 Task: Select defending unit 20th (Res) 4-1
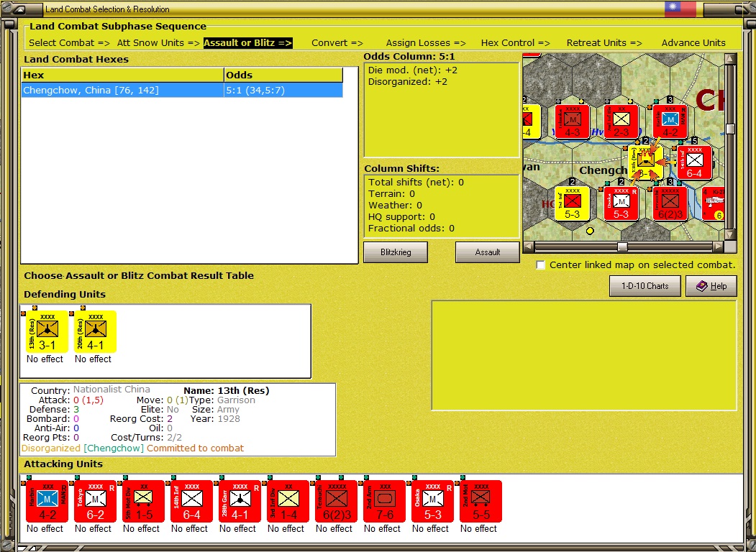point(95,331)
